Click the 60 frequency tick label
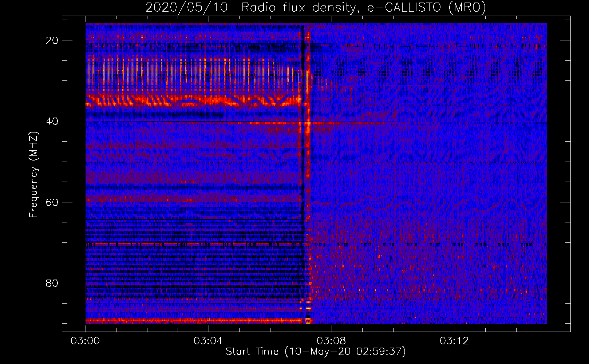 coord(52,202)
